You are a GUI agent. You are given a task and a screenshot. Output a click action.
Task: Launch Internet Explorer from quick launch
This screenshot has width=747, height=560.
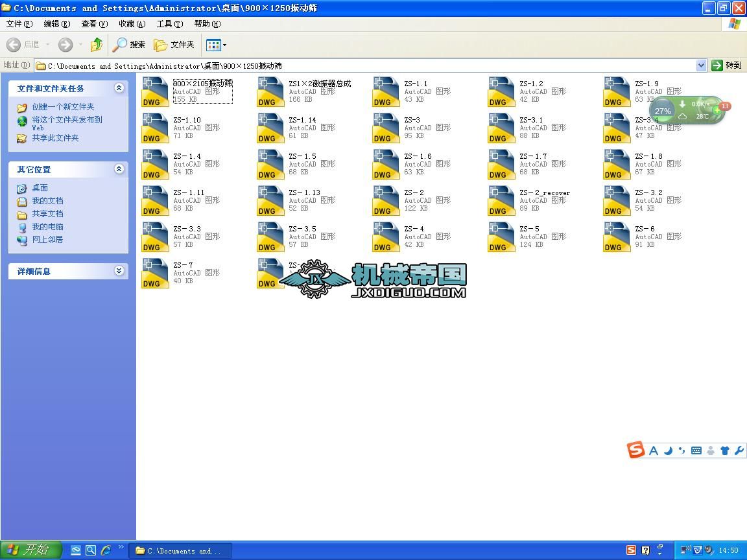(x=106, y=550)
